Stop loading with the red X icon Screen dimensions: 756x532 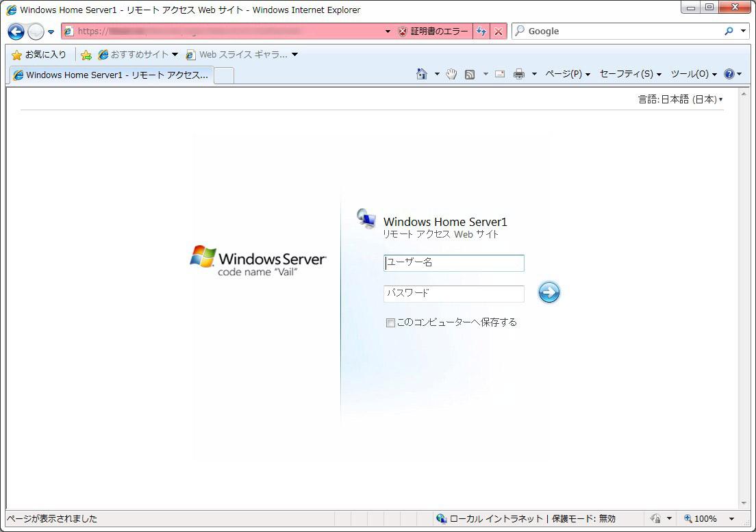[x=499, y=31]
